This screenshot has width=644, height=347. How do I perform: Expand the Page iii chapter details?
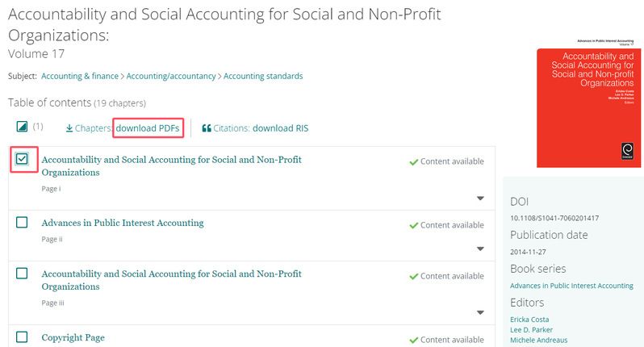pyautogui.click(x=480, y=312)
